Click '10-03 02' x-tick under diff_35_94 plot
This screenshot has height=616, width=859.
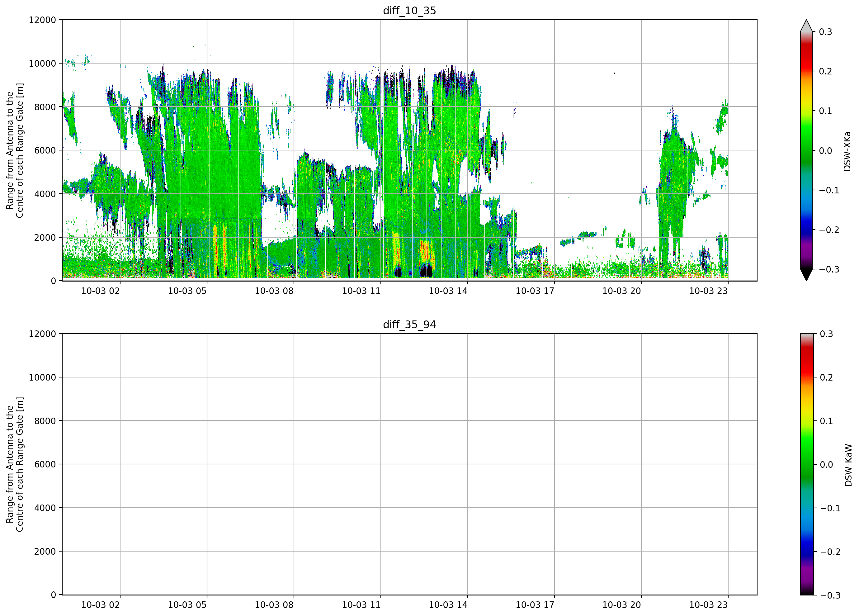[x=100, y=605]
